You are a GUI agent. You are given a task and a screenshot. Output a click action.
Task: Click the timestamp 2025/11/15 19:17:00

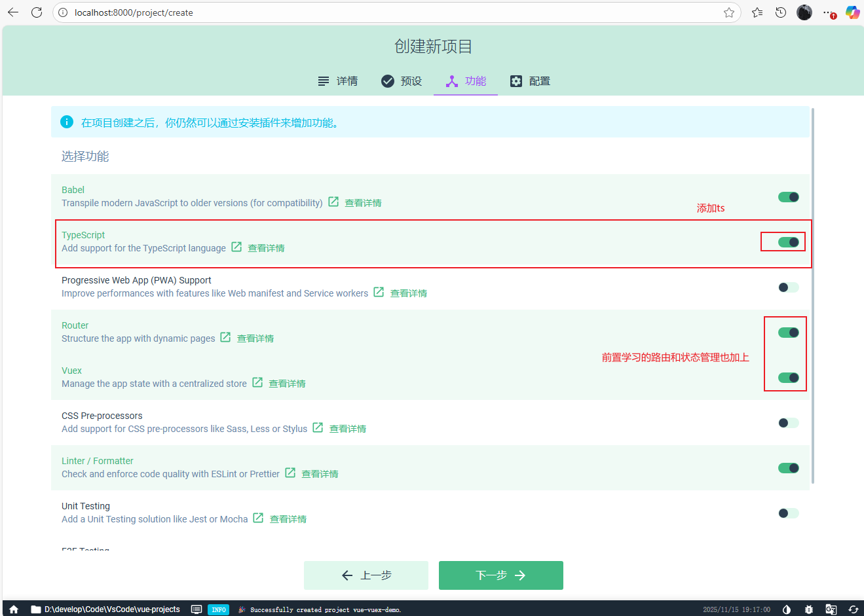[x=736, y=609]
